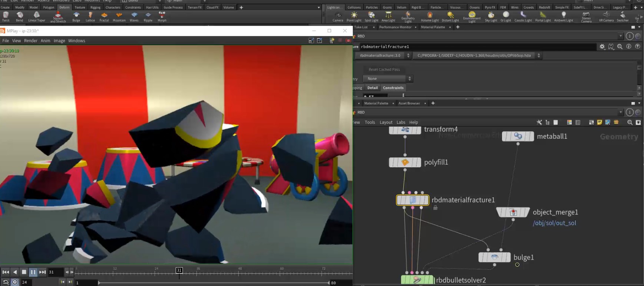Select the Bulge deform shelf tool
The width and height of the screenshot is (644, 286).
point(76,17)
